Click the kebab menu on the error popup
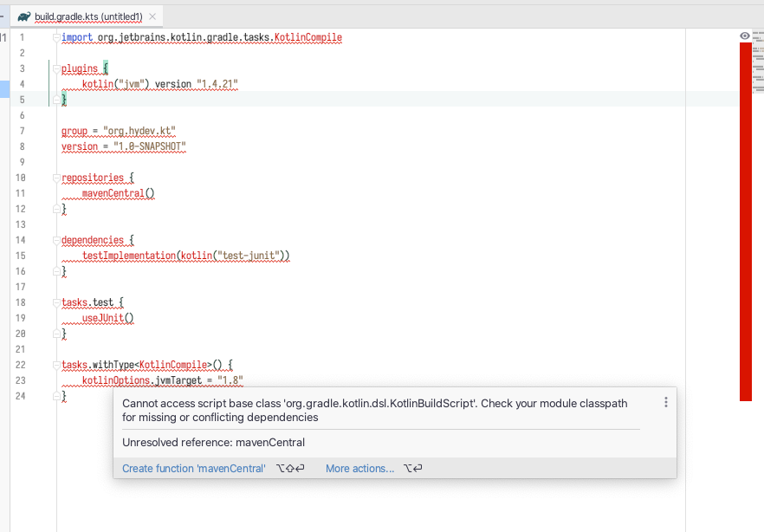Viewport: 764px width, 532px height. (665, 402)
